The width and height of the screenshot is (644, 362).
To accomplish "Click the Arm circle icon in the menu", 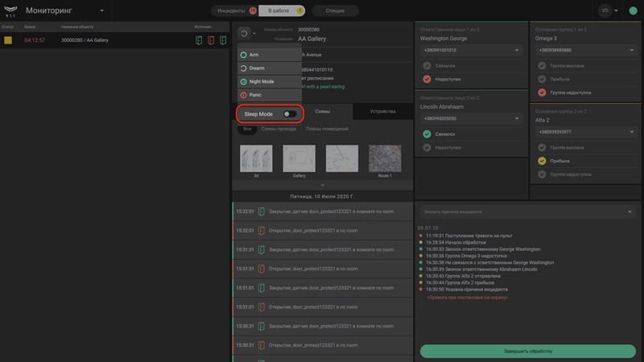I will (243, 55).
